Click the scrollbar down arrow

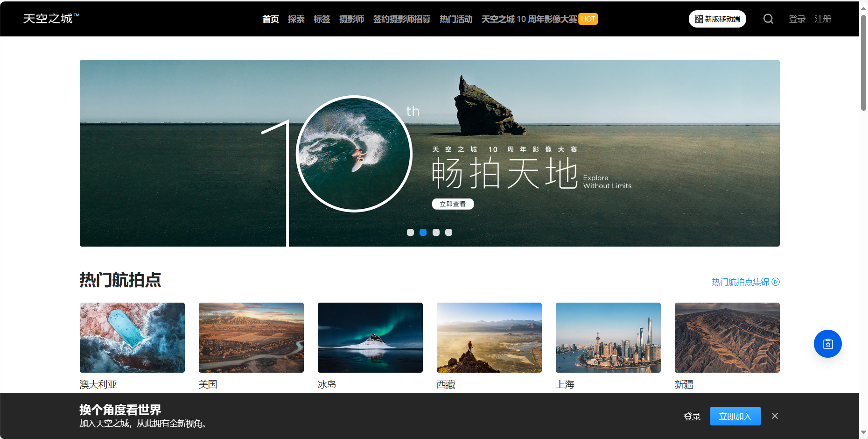[x=863, y=433]
